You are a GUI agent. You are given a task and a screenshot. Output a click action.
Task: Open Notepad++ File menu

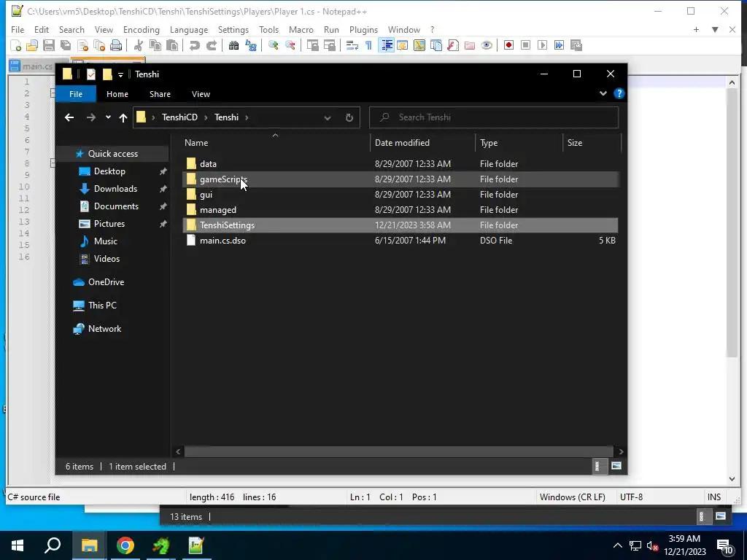click(18, 29)
